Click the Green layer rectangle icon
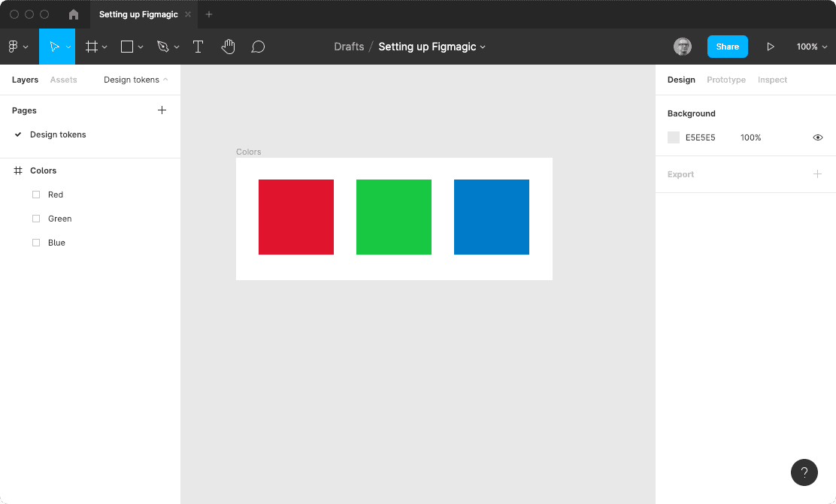Viewport: 836px width, 504px height. click(x=36, y=219)
